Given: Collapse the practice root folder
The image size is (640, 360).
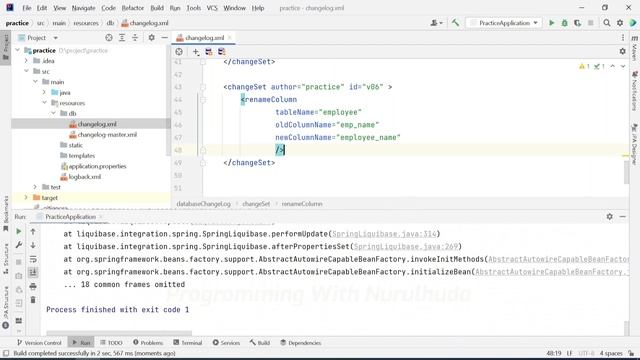Looking at the screenshot, I should [18, 50].
